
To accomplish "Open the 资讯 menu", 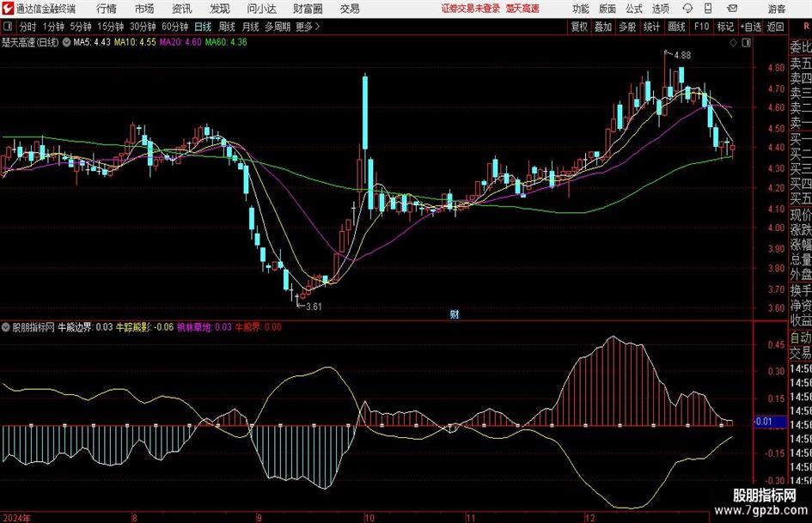I will click(182, 9).
